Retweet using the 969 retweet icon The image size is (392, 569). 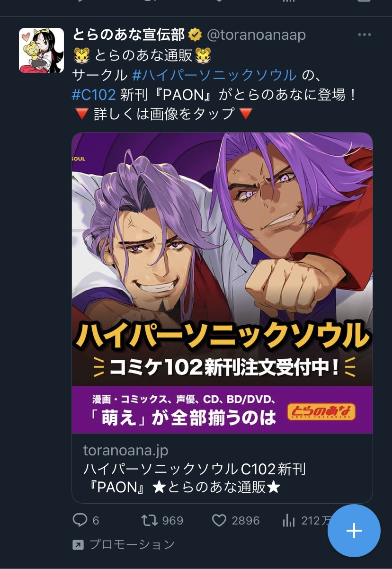[x=150, y=521]
